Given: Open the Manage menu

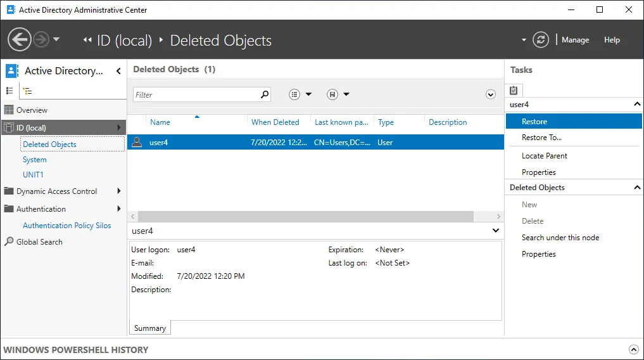Looking at the screenshot, I should coord(575,40).
